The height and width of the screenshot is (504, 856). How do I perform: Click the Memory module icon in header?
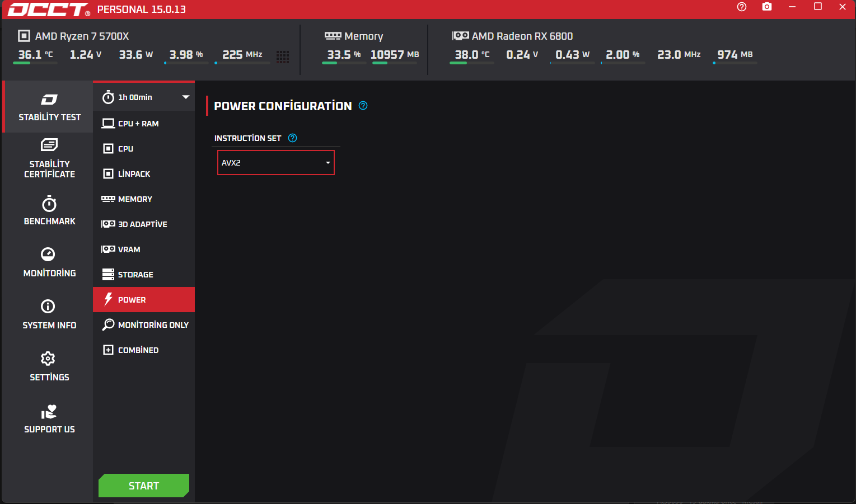[333, 36]
